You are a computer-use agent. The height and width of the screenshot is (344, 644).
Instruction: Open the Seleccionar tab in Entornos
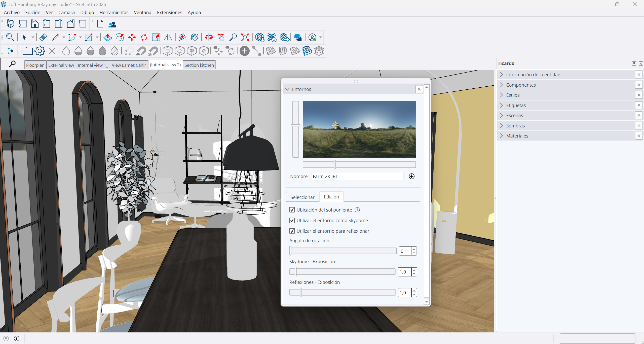tap(302, 197)
